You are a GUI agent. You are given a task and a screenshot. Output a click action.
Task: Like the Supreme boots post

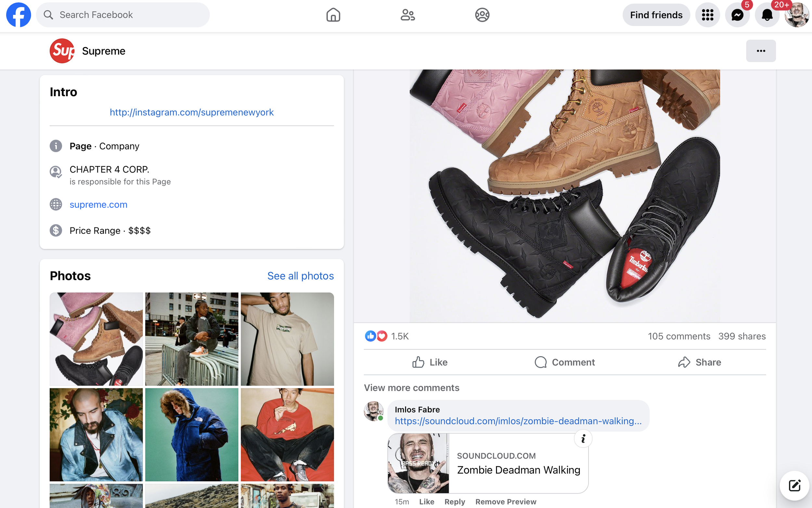(430, 362)
